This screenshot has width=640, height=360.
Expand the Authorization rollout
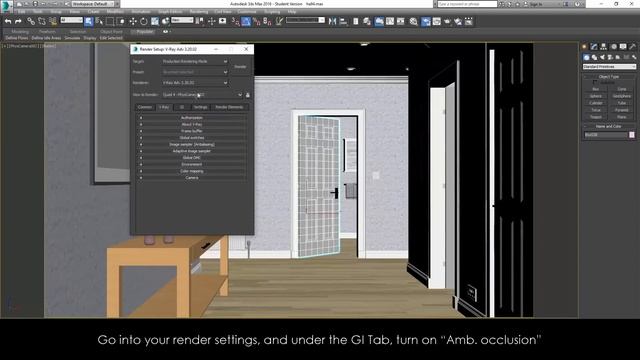click(x=191, y=118)
